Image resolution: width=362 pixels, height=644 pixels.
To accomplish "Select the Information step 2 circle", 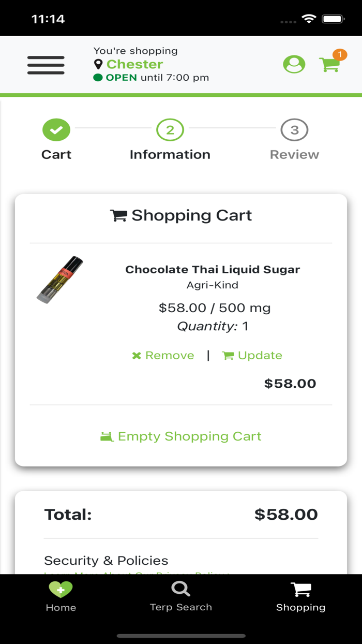I will (170, 129).
